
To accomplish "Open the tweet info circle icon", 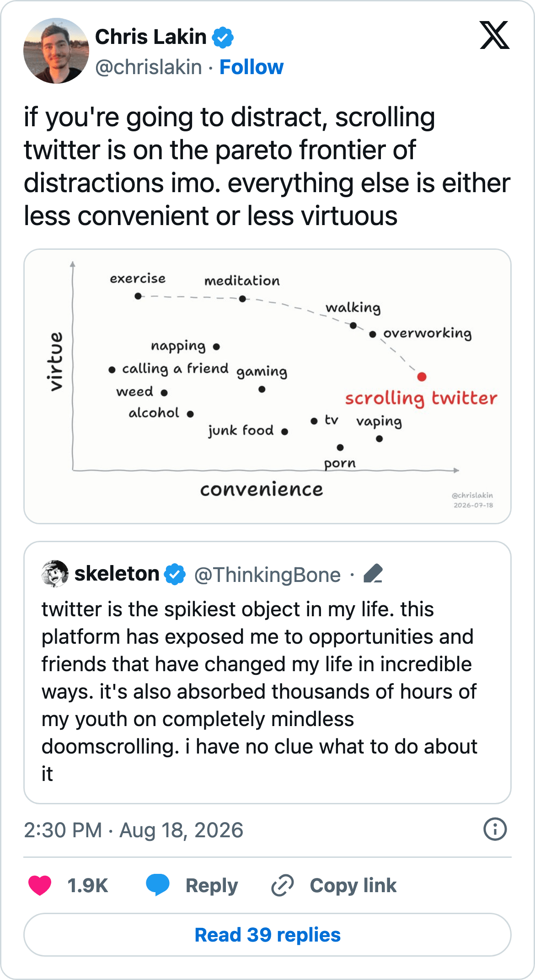I will point(495,829).
